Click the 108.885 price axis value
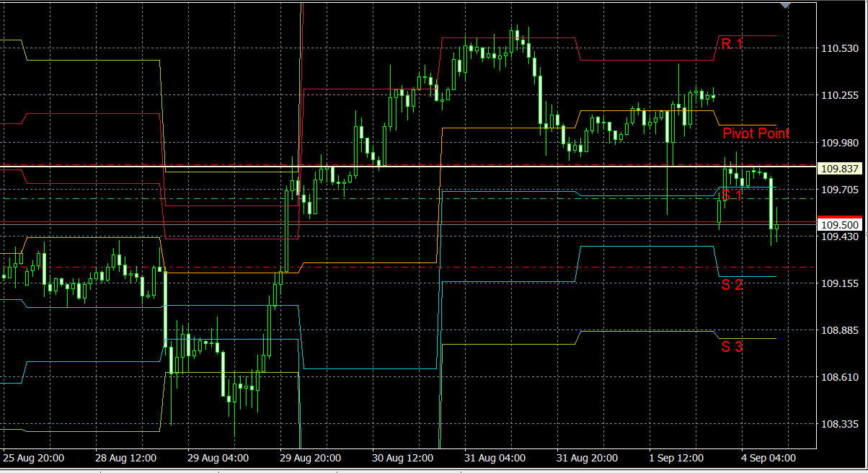Screen dimensions: 868x473 (840, 330)
